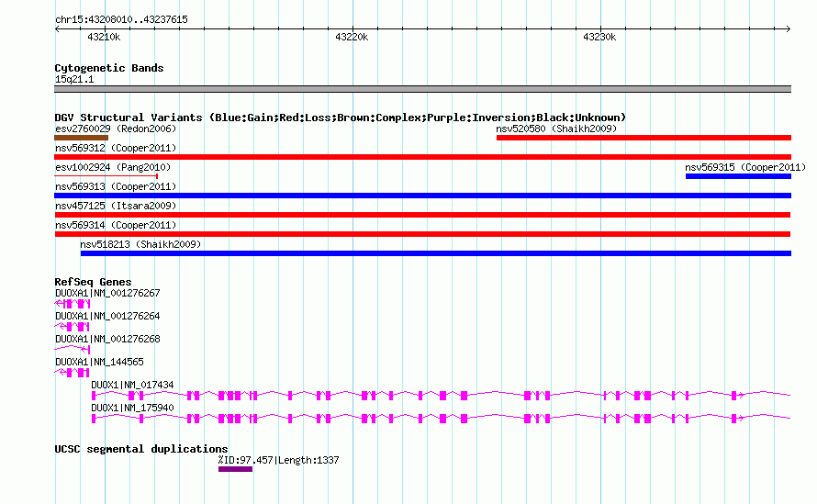The height and width of the screenshot is (504, 817).
Task: Click the nsv518213 (Shaikh2009) blue gain bar
Action: pyautogui.click(x=436, y=253)
